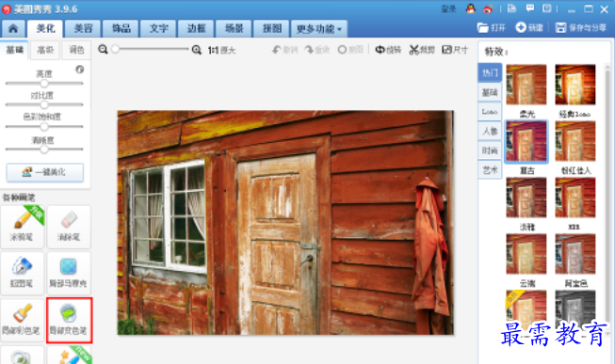The width and height of the screenshot is (615, 364).
Task: Select the 局部彩色笔 partial color brush
Action: (x=22, y=320)
